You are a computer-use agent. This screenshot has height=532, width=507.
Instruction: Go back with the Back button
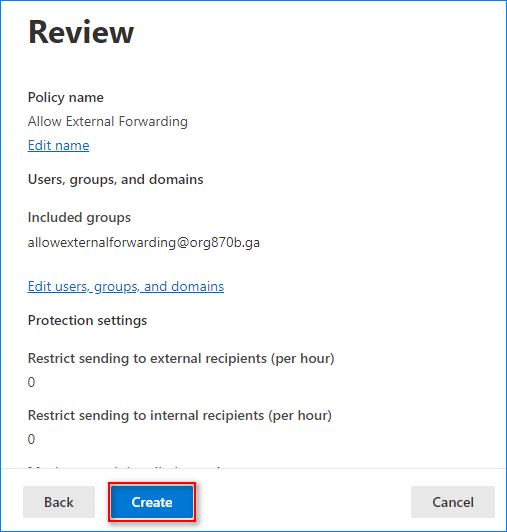pyautogui.click(x=59, y=502)
